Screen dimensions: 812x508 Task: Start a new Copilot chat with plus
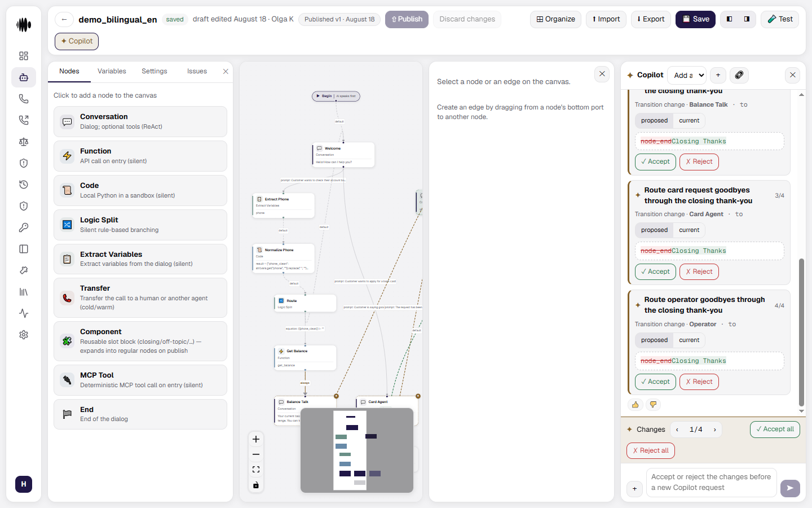[x=718, y=75]
